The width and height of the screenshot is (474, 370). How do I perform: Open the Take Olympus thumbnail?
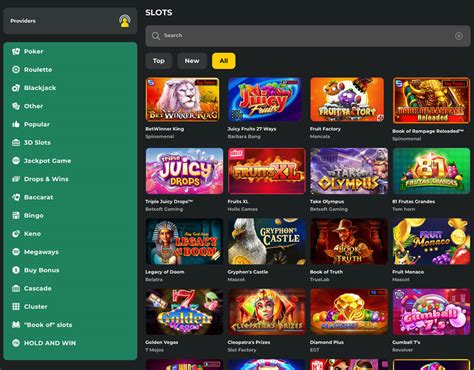349,171
